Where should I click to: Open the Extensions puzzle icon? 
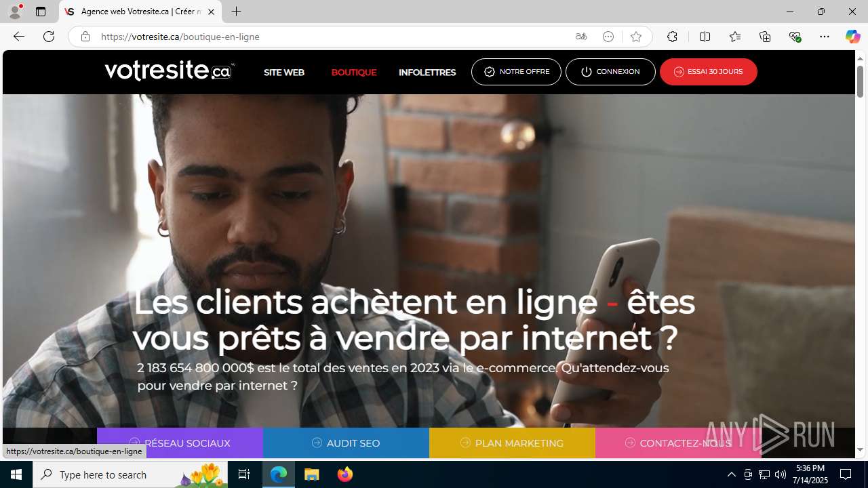[672, 37]
